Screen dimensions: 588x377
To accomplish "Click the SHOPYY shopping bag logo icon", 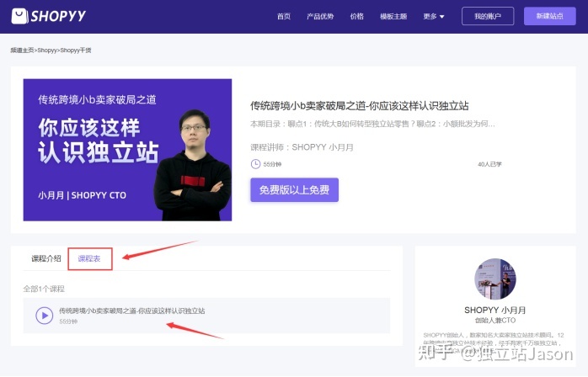I will point(19,16).
